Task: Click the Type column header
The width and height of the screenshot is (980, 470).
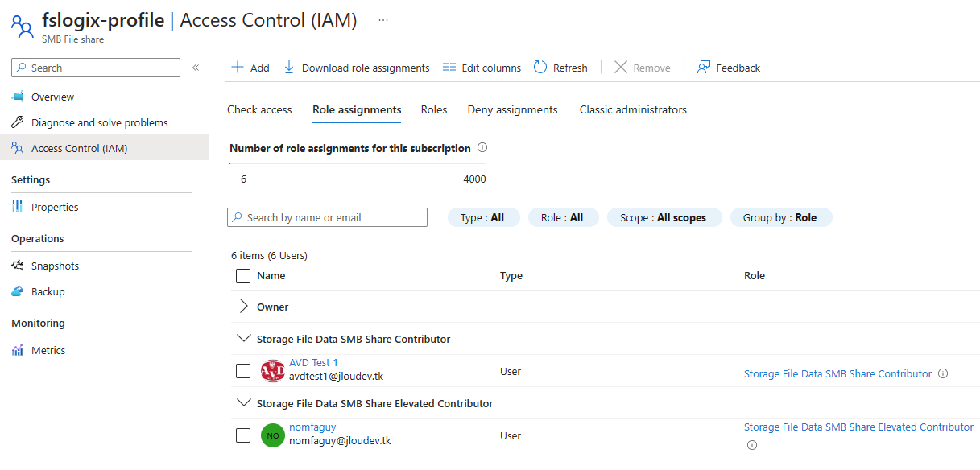Action: click(x=511, y=275)
